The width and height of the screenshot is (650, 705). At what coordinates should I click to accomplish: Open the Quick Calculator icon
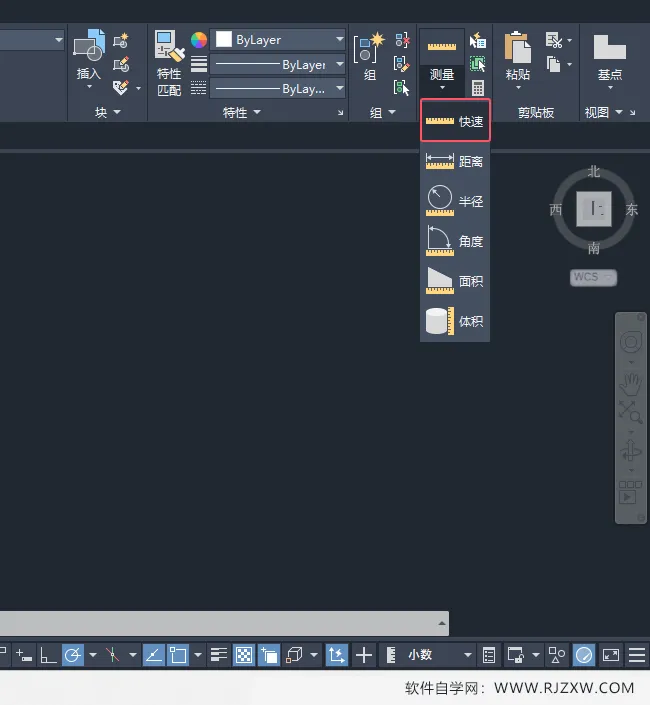478,88
